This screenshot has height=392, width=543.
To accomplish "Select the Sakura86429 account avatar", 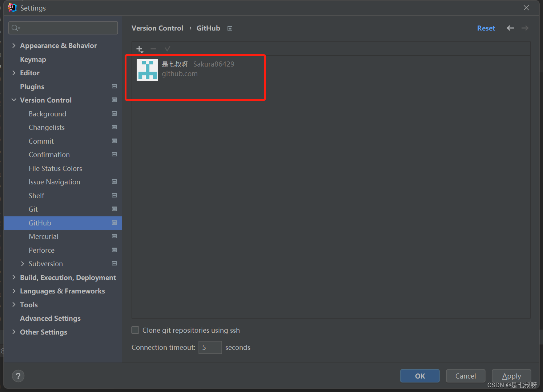I will coord(147,70).
